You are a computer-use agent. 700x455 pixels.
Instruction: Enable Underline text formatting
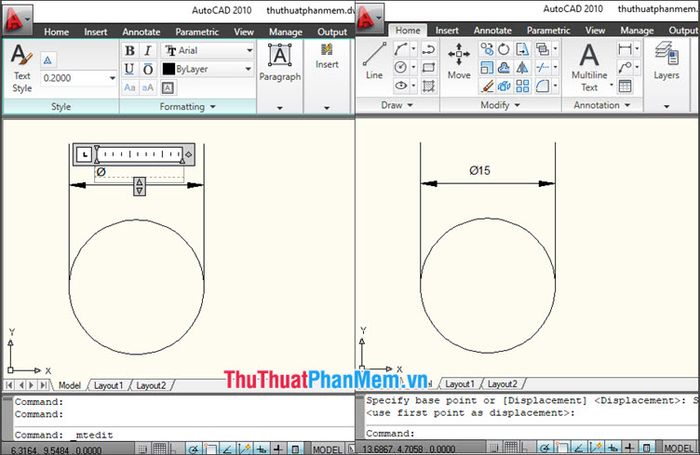click(x=130, y=69)
